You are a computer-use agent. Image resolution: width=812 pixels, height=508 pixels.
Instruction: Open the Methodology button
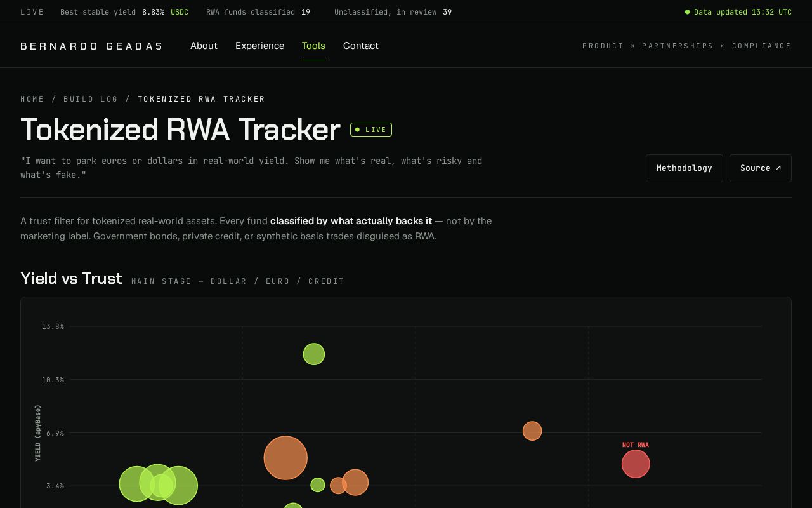[x=684, y=168]
